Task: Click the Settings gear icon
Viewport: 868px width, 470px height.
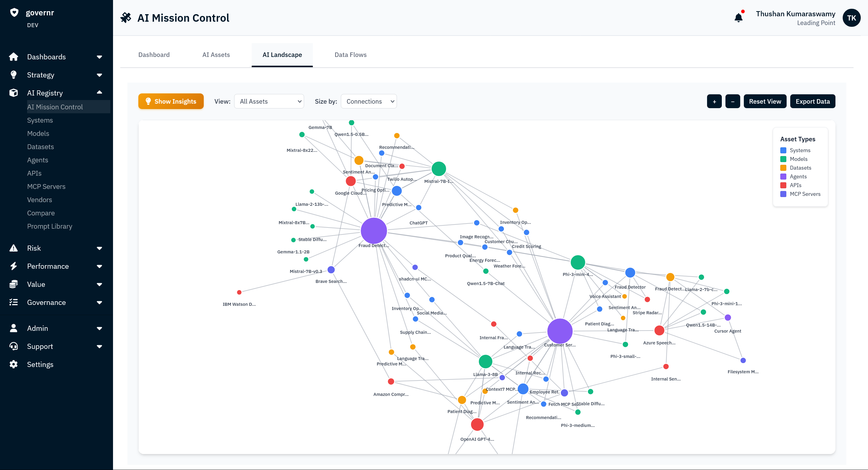Action: [14, 364]
